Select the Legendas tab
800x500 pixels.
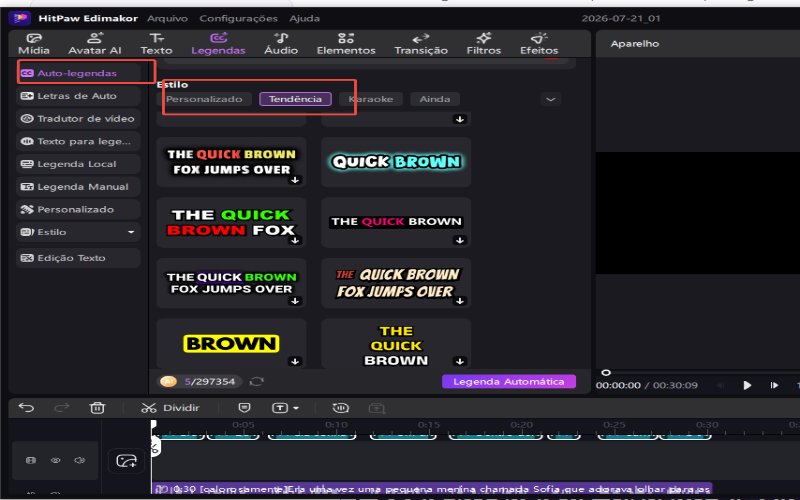(x=218, y=44)
